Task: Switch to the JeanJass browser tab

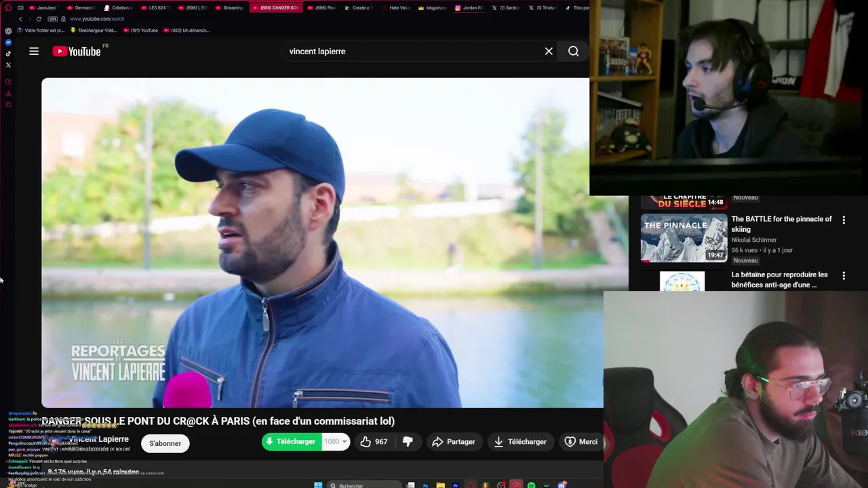Action: point(43,7)
